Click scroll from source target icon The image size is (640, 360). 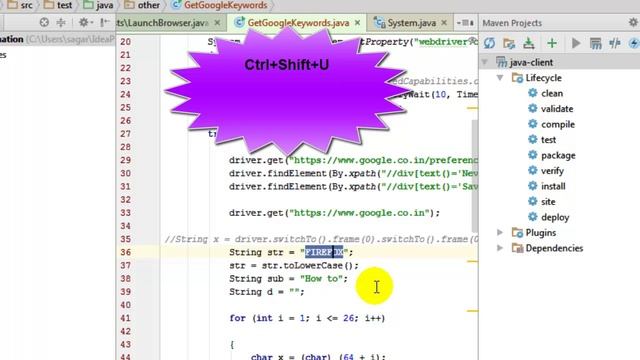pos(44,22)
